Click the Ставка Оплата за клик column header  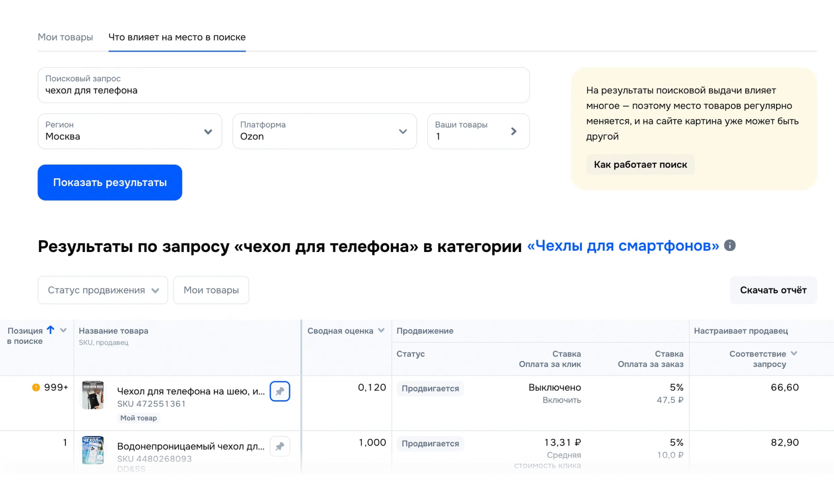tap(550, 359)
